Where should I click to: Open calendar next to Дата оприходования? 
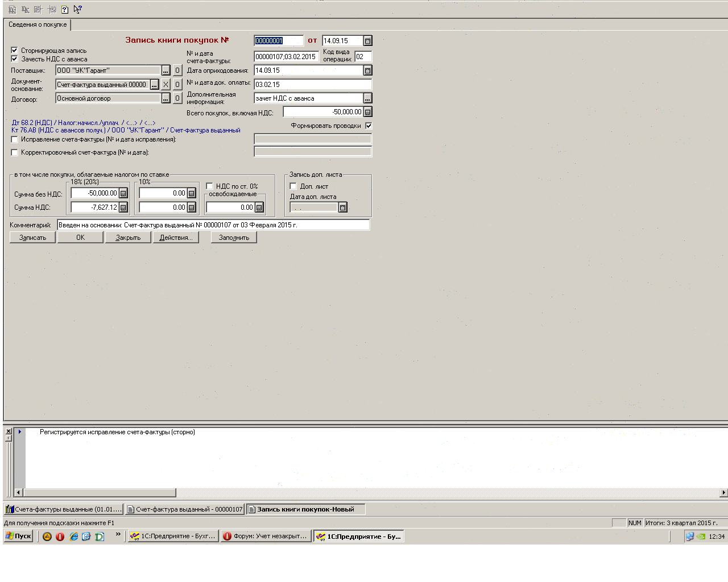click(367, 70)
